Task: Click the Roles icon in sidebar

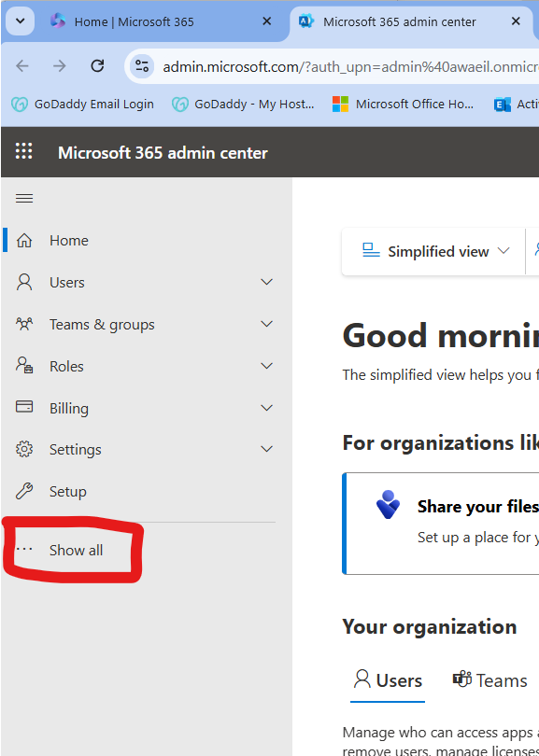Action: [24, 366]
